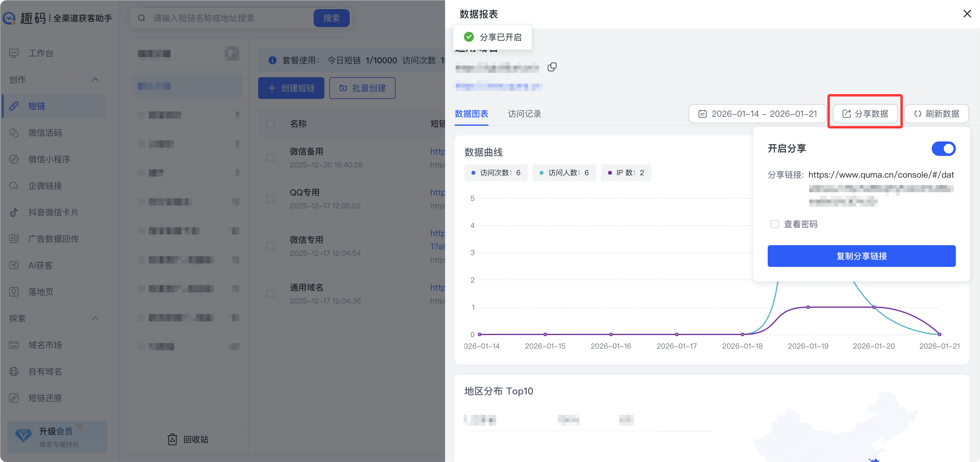Open the date range picker 2026-01-14 – 2026-01-21

[x=757, y=114]
